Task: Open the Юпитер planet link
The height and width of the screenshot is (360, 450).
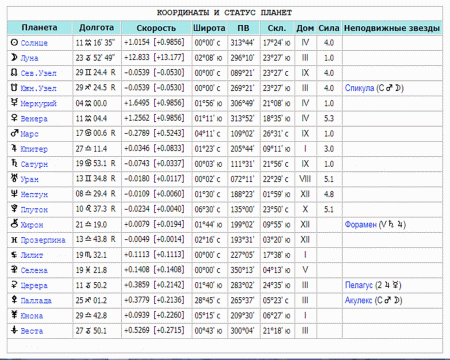Action: click(34, 149)
